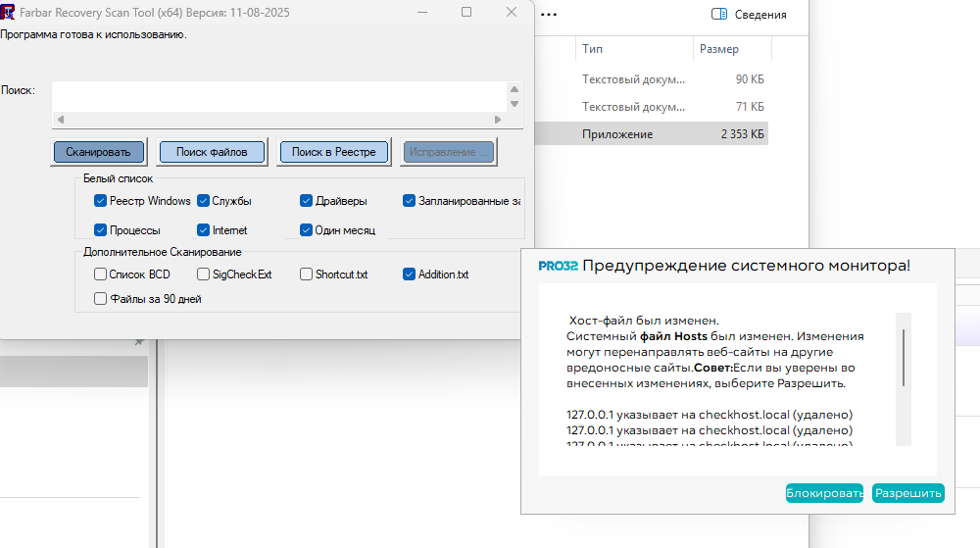Close the Farbar Recovery Scan Tool window
The image size is (980, 548).
[512, 12]
